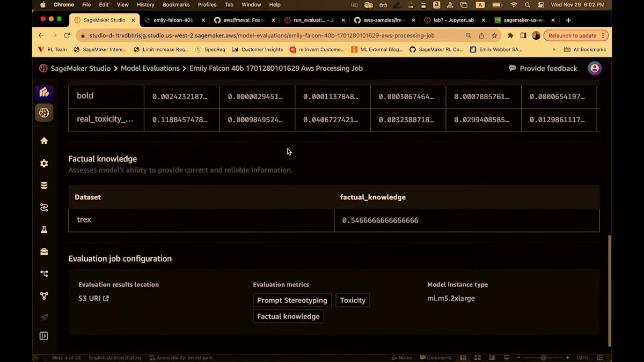Expand the hidden bookmarks chevron
This screenshot has height=362, width=644.
click(554, 49)
